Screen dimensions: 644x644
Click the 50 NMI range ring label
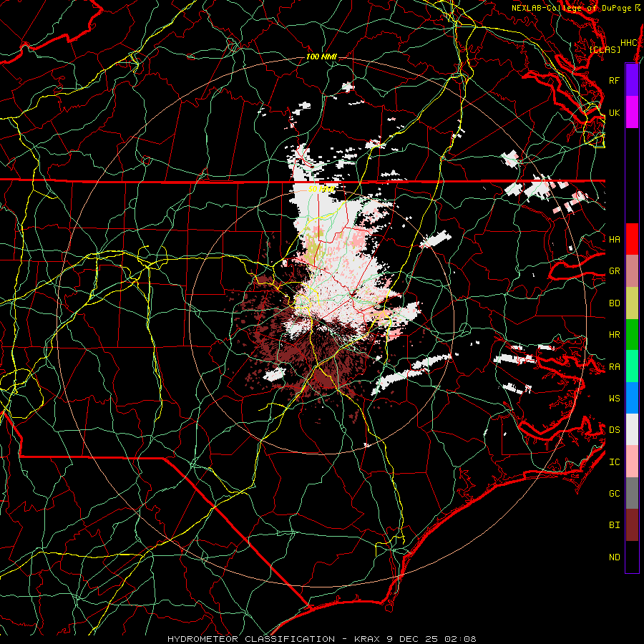321,189
